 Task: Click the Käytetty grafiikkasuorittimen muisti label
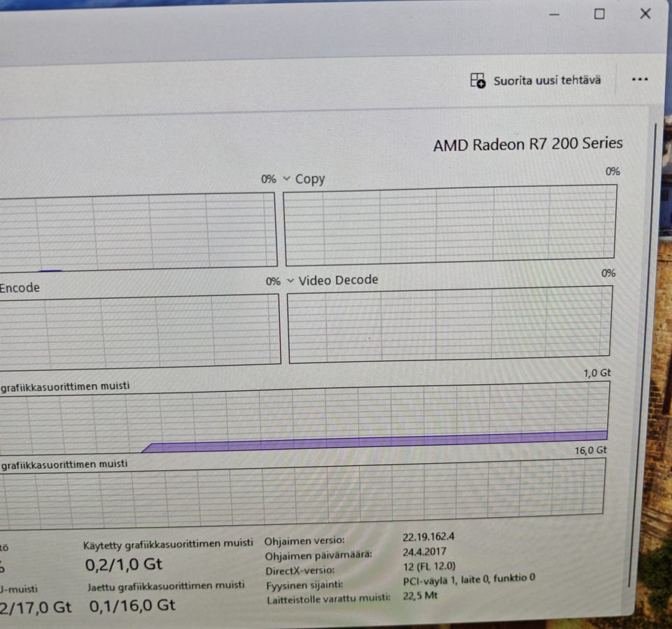pyautogui.click(x=168, y=544)
